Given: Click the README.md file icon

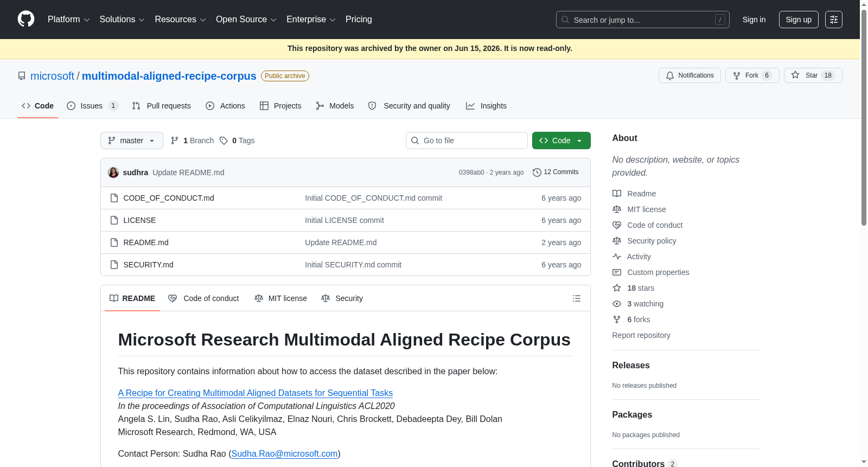Looking at the screenshot, I should point(114,242).
